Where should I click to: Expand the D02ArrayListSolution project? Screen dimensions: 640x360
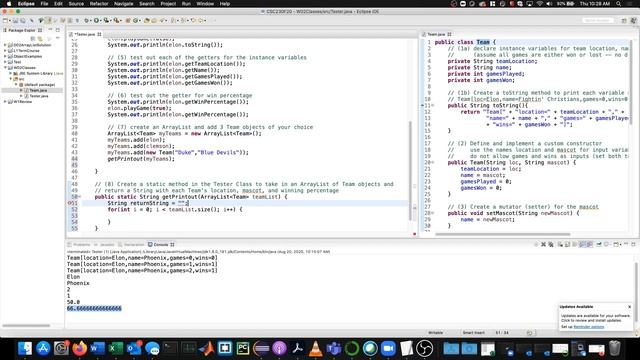[5, 45]
